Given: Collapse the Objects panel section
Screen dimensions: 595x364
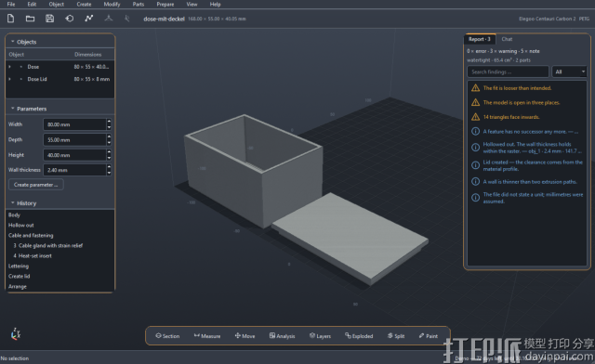Looking at the screenshot, I should point(12,42).
